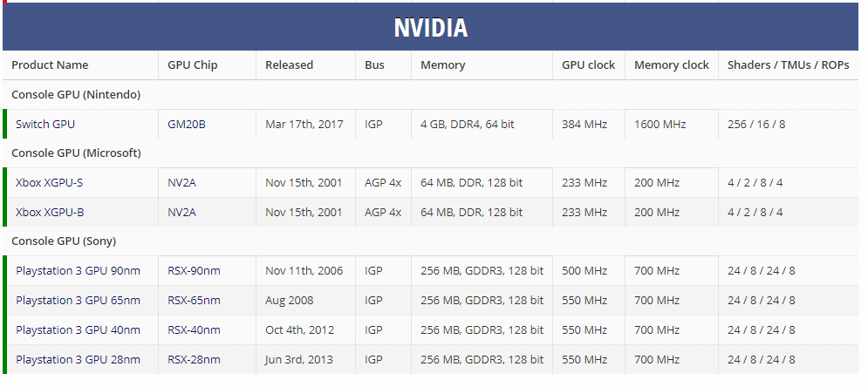This screenshot has height=387, width=868.
Task: Open Playstation 3 GPU 90nm link
Action: 78,270
